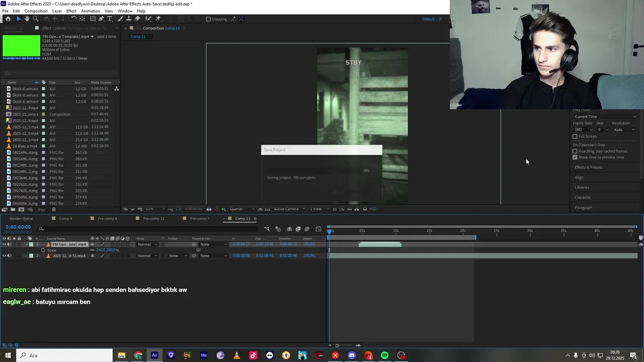
Task: Open the viewer Quarter resolution dropdown
Action: (243, 209)
